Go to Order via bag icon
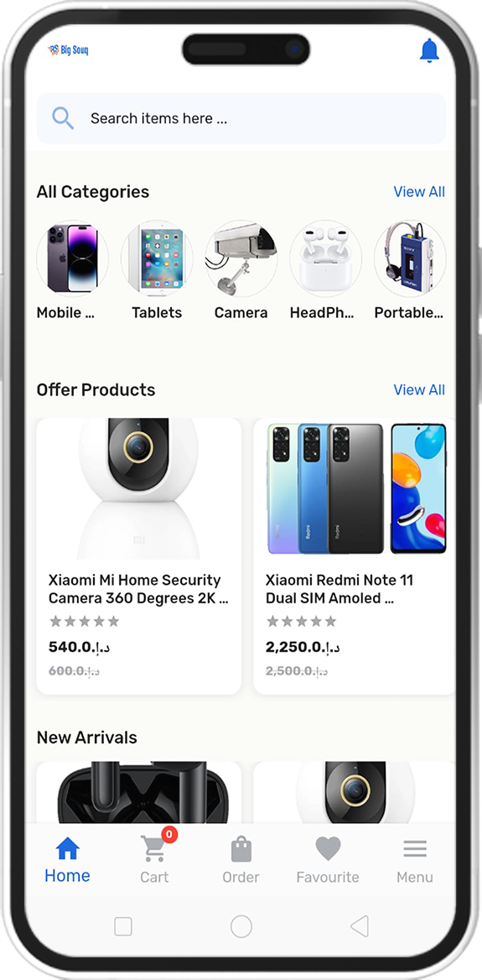 click(x=241, y=861)
